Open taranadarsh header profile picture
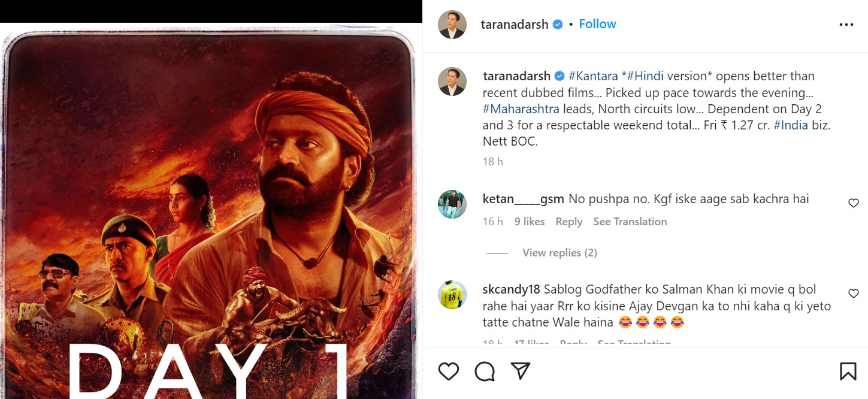 coord(452,25)
